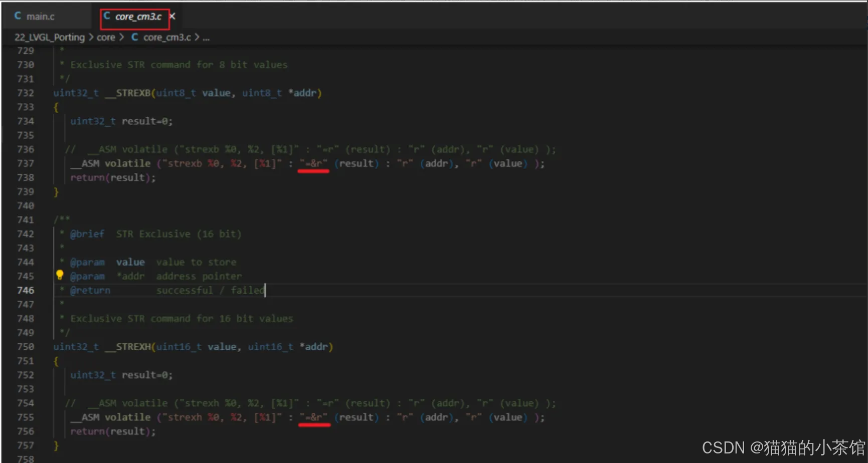Open the lightbulb quick fix on line 745
This screenshot has height=463, width=868.
pyautogui.click(x=60, y=275)
